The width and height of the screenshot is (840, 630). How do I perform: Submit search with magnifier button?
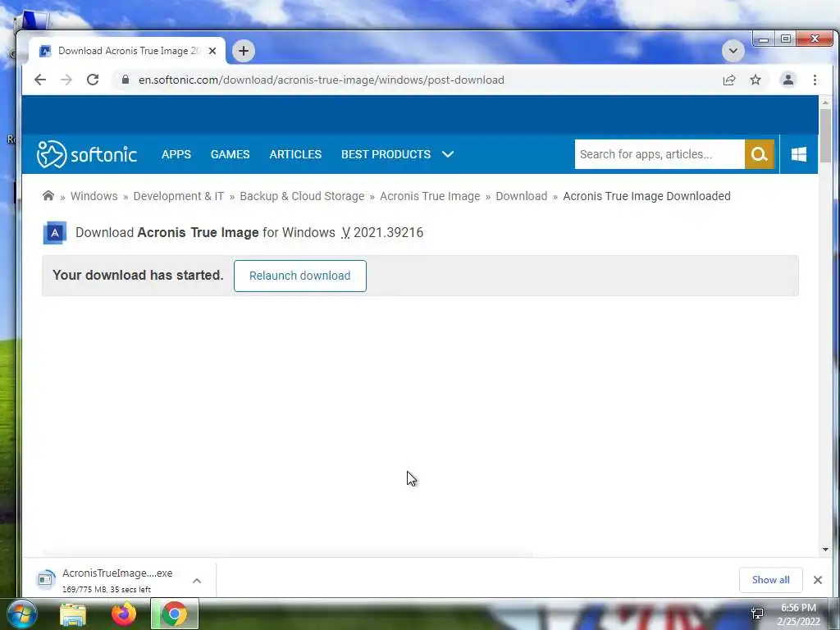[x=759, y=154]
